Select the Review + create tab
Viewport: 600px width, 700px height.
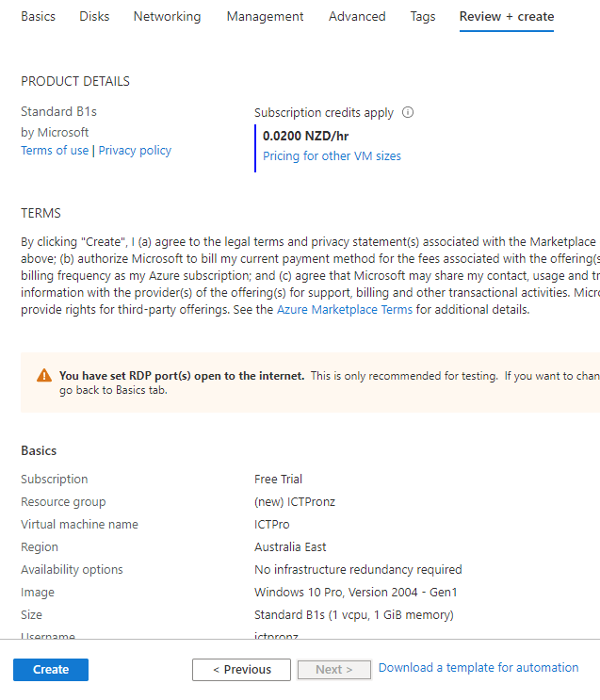pyautogui.click(x=507, y=17)
